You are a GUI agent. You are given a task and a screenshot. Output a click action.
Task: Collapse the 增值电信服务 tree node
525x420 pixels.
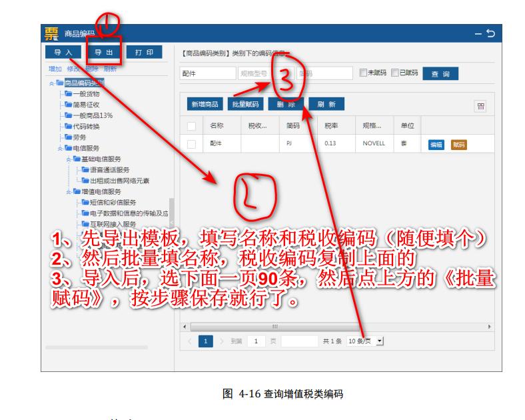[69, 191]
